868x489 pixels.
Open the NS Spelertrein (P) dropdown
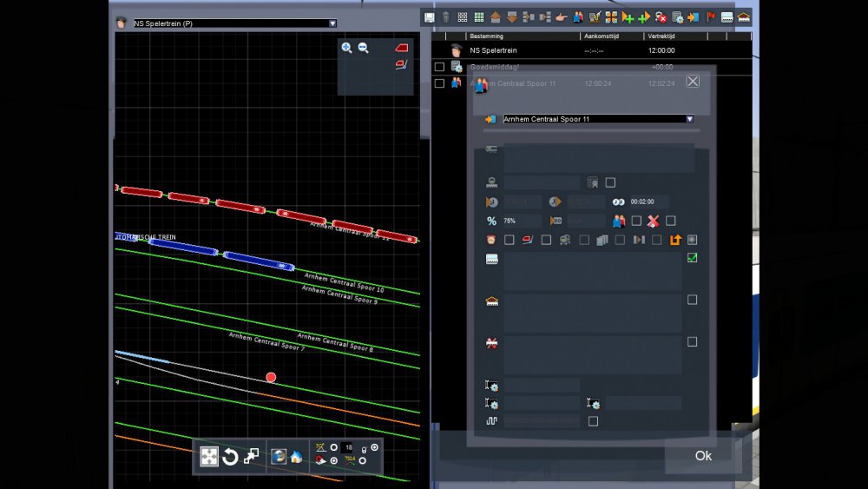pos(332,23)
